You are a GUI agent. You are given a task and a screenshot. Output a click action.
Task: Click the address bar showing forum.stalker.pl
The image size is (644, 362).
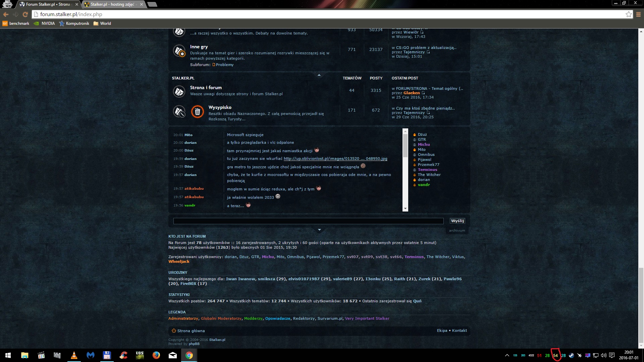329,14
